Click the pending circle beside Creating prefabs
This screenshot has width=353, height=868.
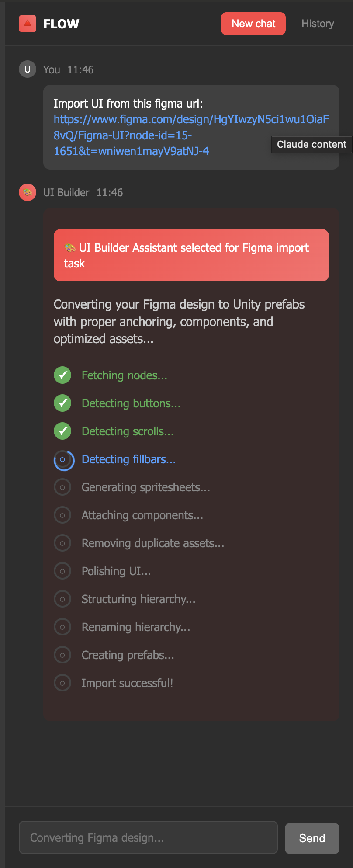(x=62, y=655)
